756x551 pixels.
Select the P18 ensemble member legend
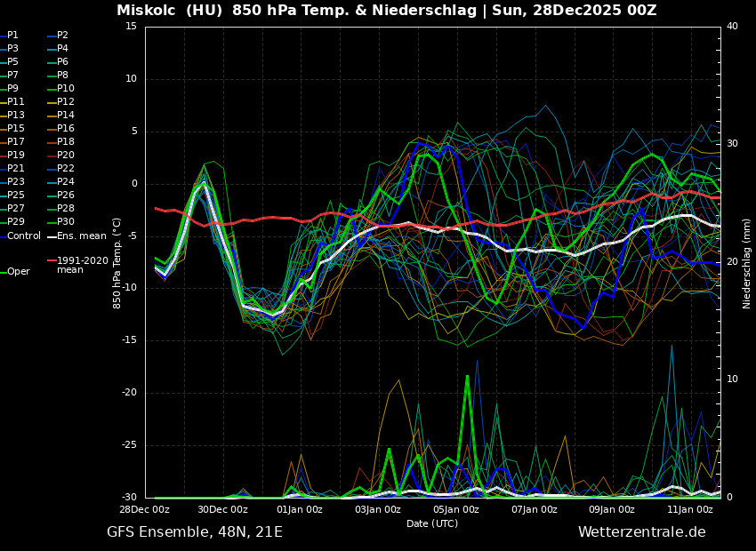[66, 142]
